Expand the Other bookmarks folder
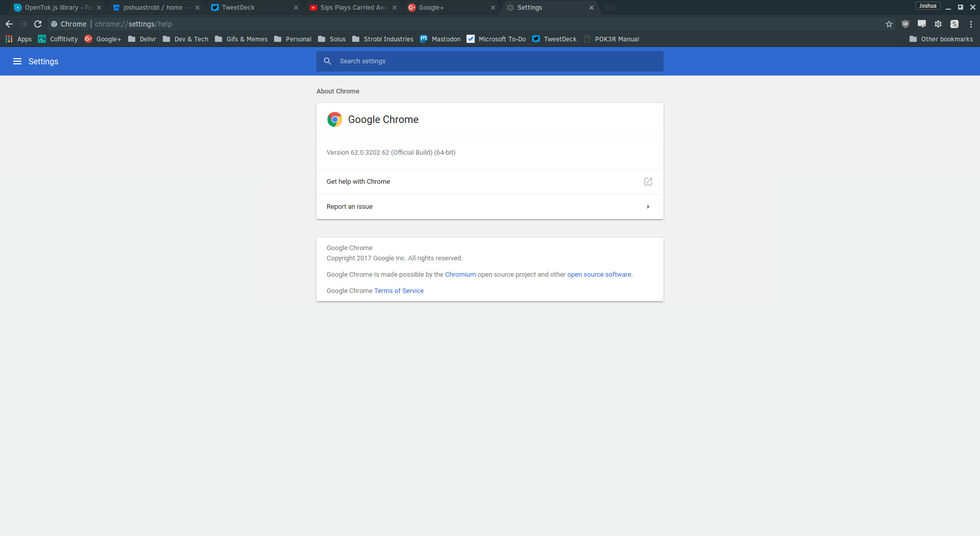Viewport: 980px width, 536px height. click(941, 39)
